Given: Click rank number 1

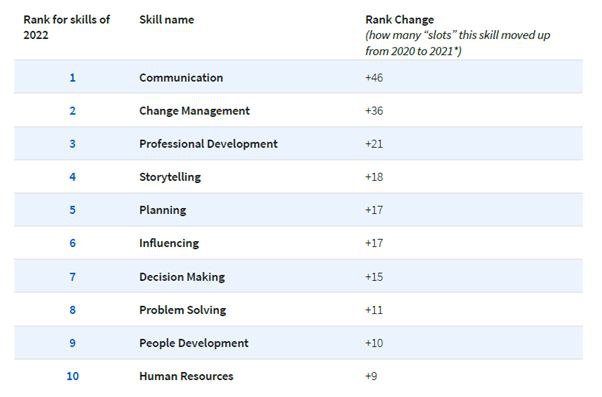Looking at the screenshot, I should pos(72,78).
